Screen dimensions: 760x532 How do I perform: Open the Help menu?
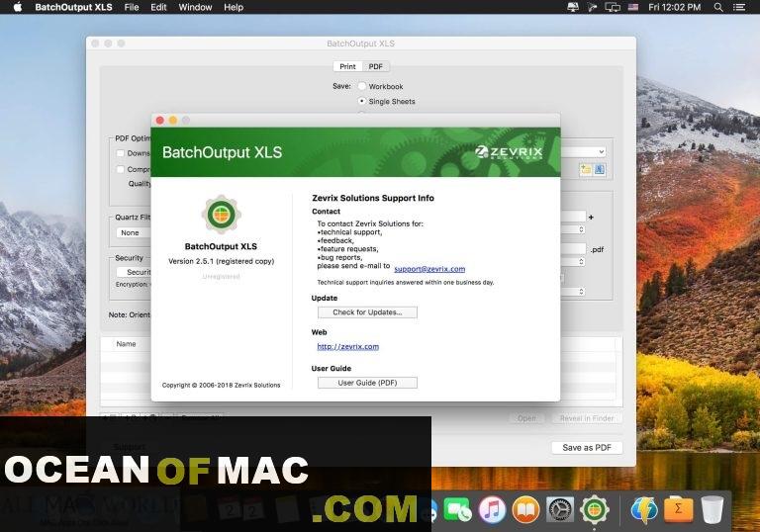234,7
